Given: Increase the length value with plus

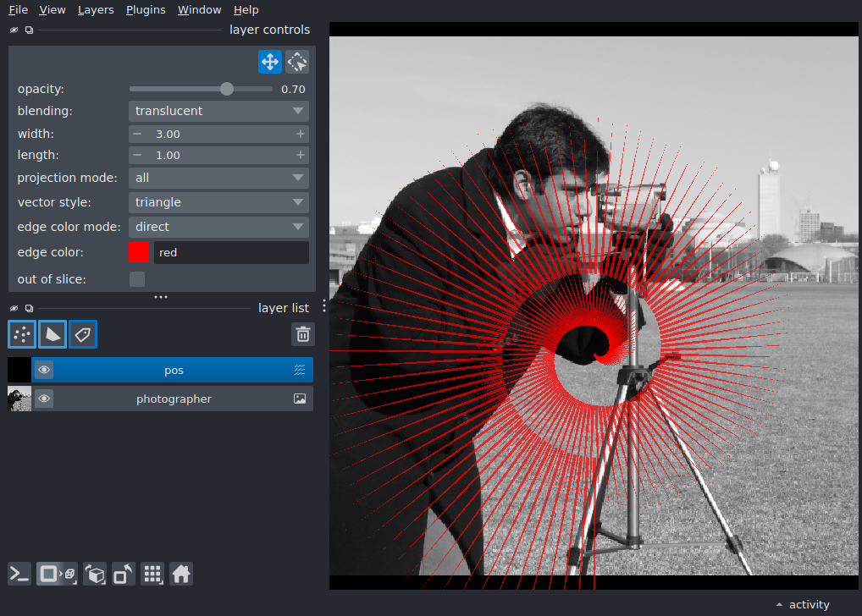Looking at the screenshot, I should (300, 156).
